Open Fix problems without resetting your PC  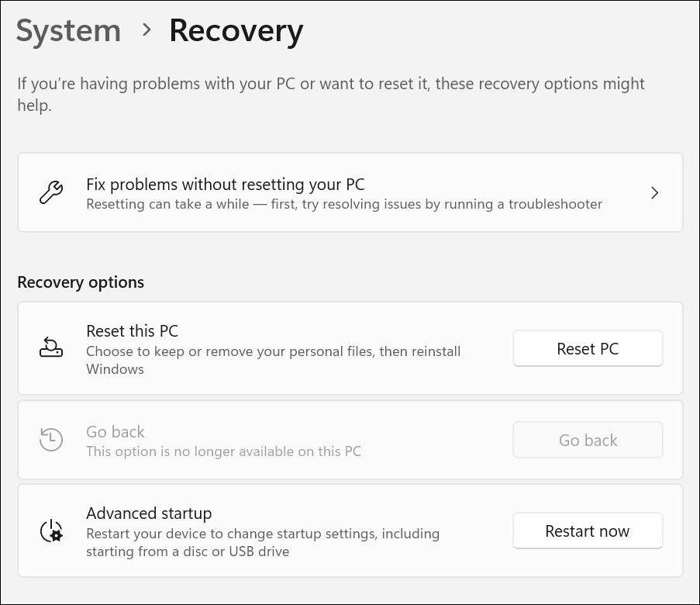tap(350, 192)
